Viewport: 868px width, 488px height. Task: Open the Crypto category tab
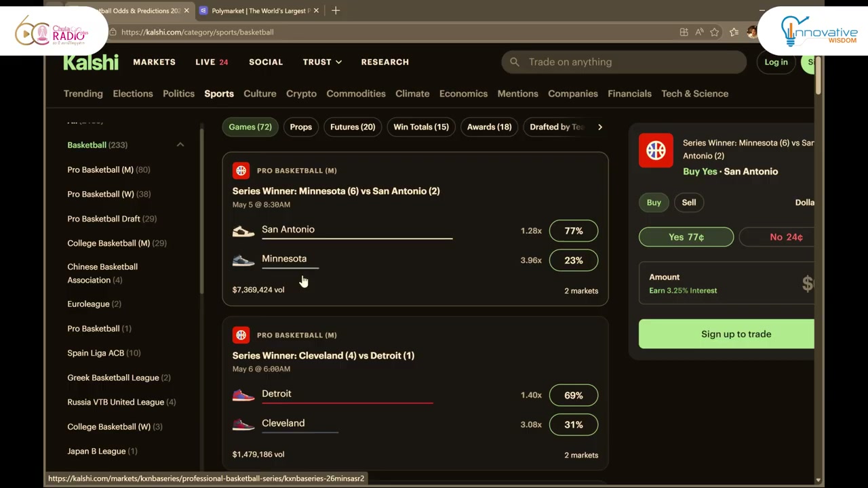(x=301, y=94)
